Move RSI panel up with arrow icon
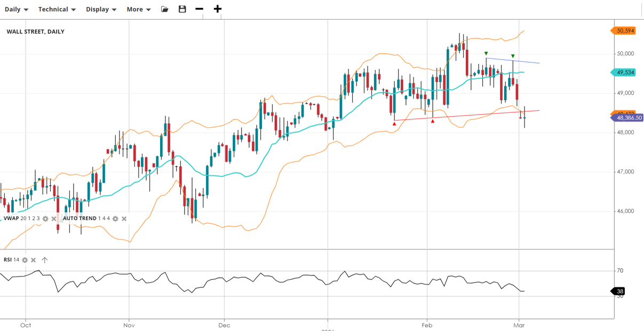The image size is (644, 331). coord(45,260)
